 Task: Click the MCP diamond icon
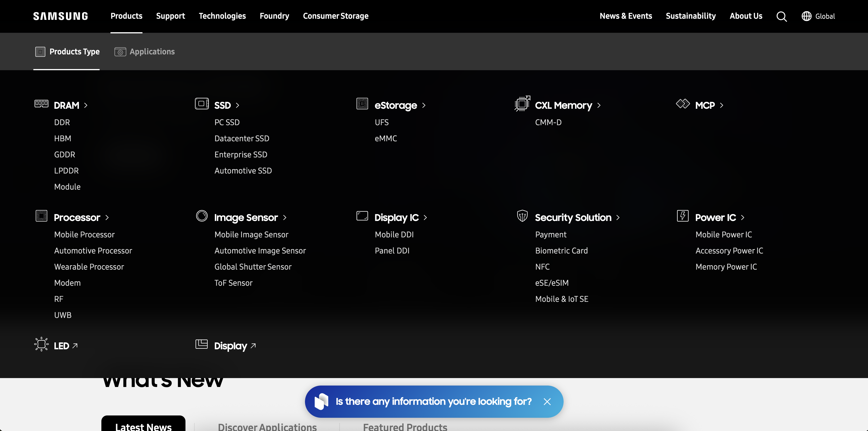coord(683,104)
